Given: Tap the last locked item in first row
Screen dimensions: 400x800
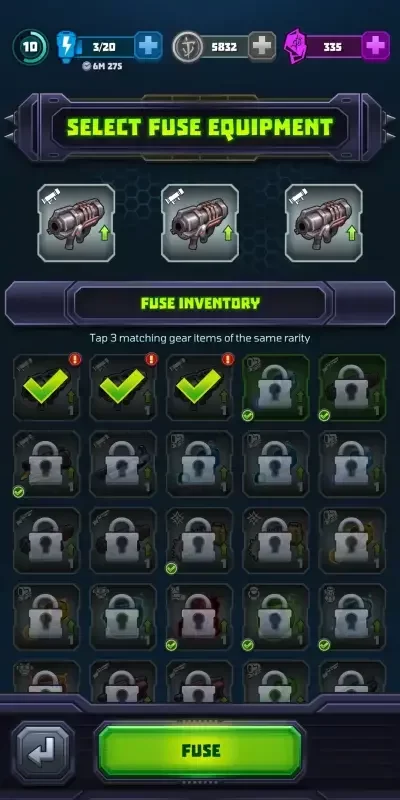Looking at the screenshot, I should pos(353,387).
